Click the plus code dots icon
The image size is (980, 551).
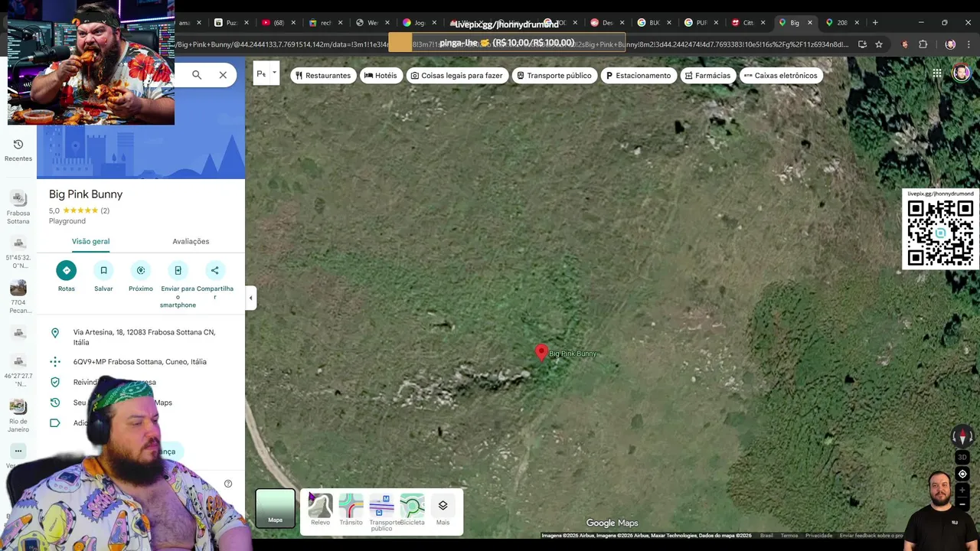tap(55, 362)
